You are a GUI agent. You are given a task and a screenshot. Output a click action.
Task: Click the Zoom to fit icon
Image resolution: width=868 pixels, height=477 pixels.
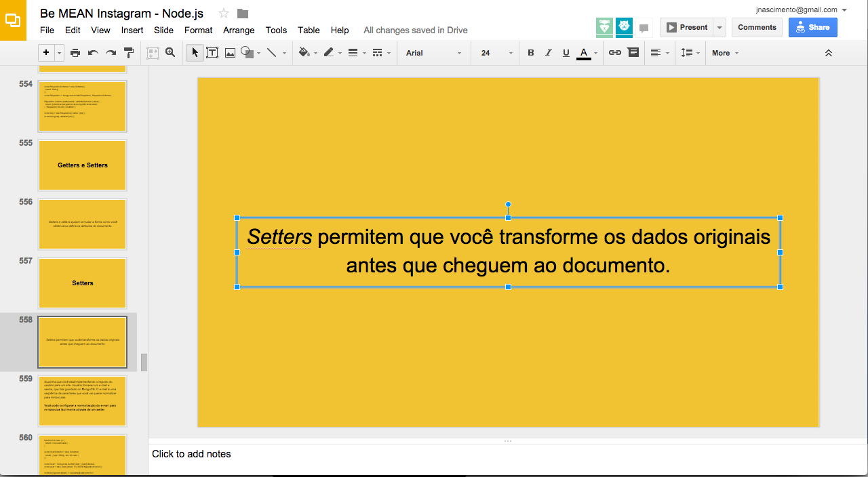point(153,53)
